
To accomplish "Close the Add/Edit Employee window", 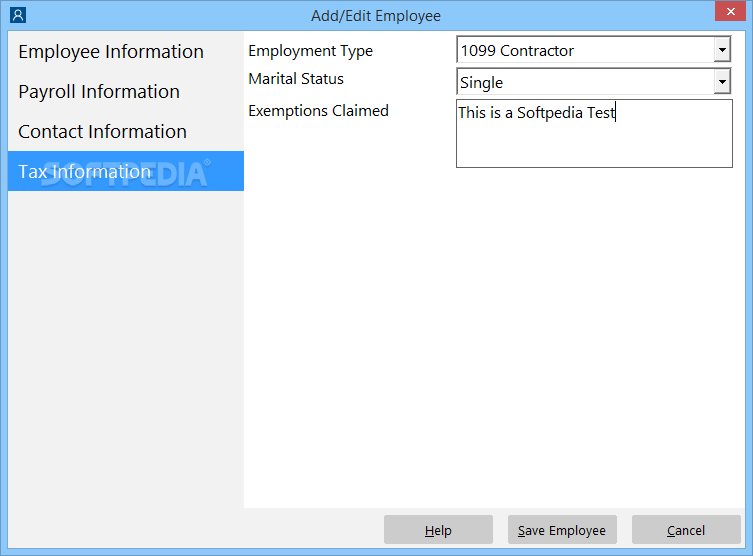I will click(x=730, y=11).
